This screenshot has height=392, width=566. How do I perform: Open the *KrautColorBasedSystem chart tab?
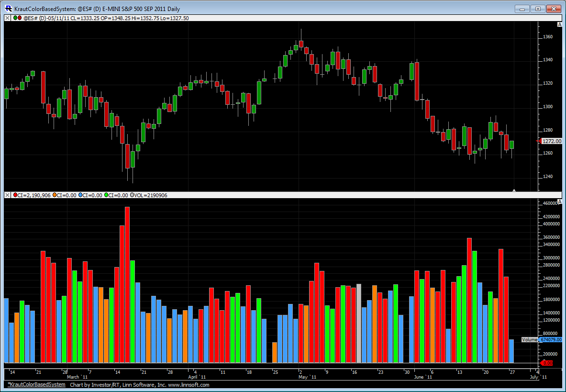click(x=36, y=384)
